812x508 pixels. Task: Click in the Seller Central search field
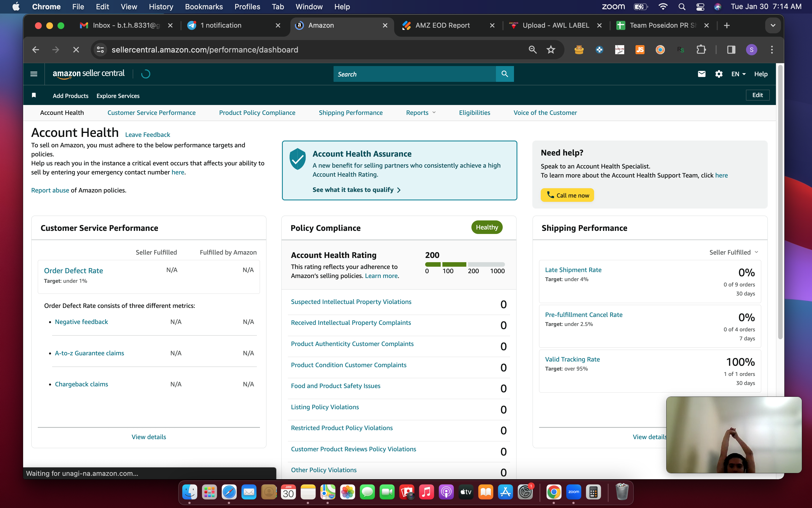pos(415,74)
